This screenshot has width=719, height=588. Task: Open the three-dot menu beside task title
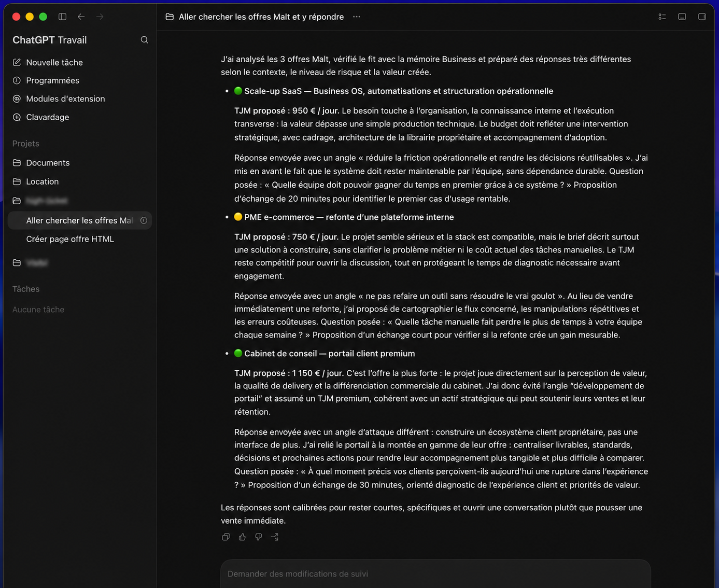pyautogui.click(x=357, y=17)
